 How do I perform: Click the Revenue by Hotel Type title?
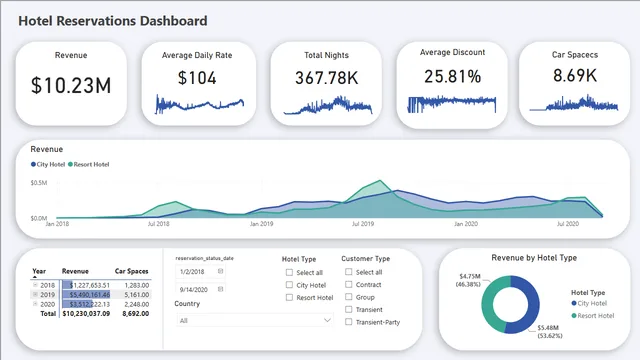click(x=534, y=258)
